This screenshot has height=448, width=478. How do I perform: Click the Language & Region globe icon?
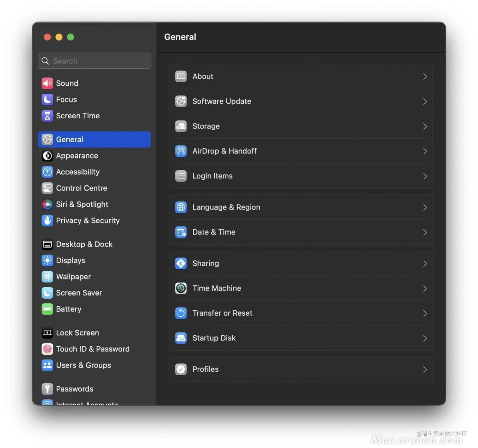tap(181, 207)
